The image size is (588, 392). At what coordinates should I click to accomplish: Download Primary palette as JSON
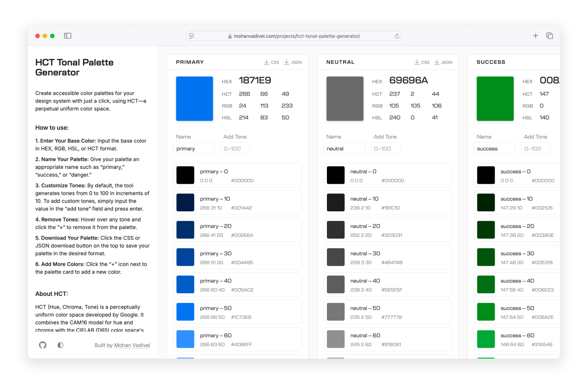(293, 62)
